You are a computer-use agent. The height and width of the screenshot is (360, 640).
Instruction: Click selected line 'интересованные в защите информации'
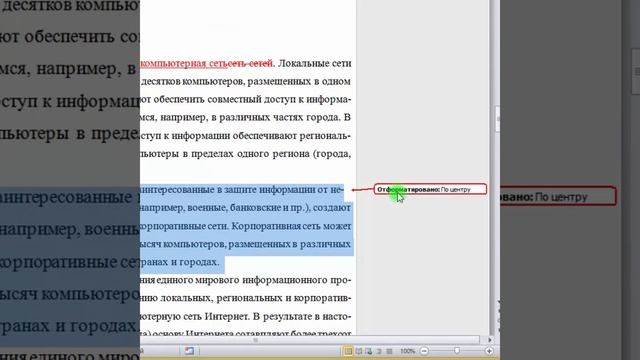(x=242, y=190)
